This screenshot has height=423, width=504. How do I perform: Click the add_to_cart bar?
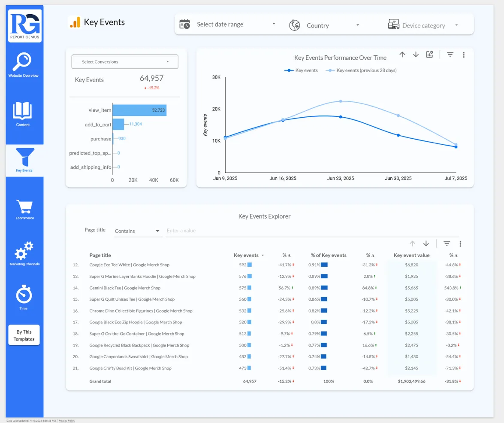(118, 124)
